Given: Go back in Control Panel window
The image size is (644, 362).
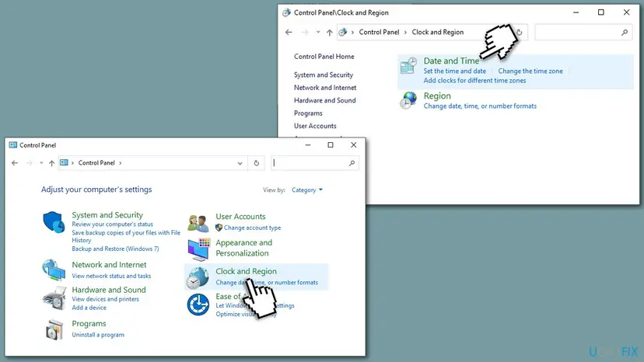Looking at the screenshot, I should [15, 163].
